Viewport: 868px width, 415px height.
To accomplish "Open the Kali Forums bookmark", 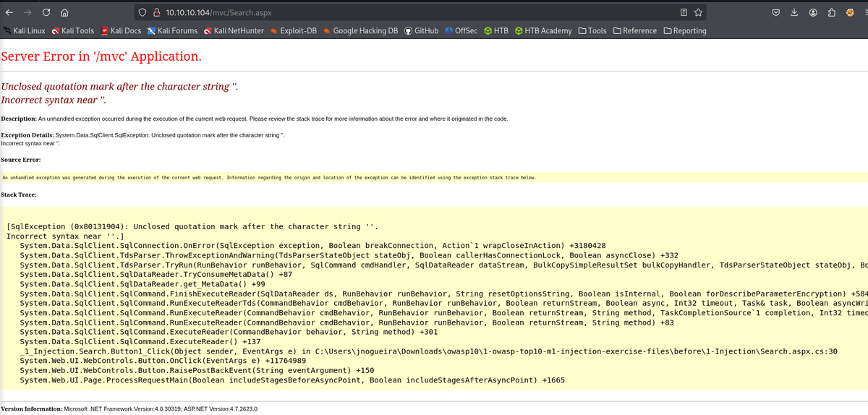I will click(172, 31).
